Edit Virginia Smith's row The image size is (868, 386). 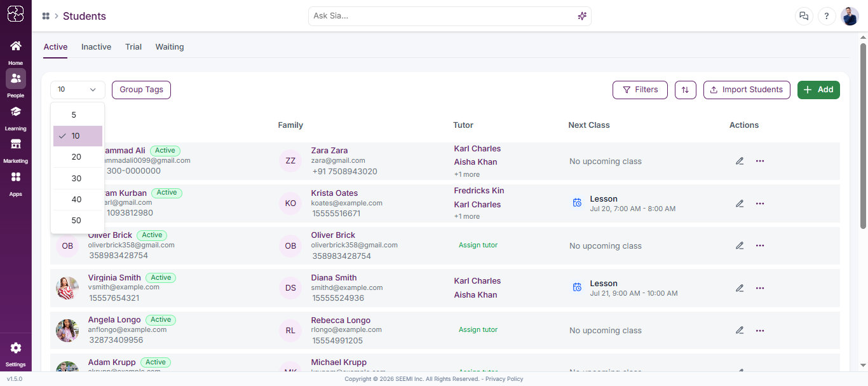point(740,288)
